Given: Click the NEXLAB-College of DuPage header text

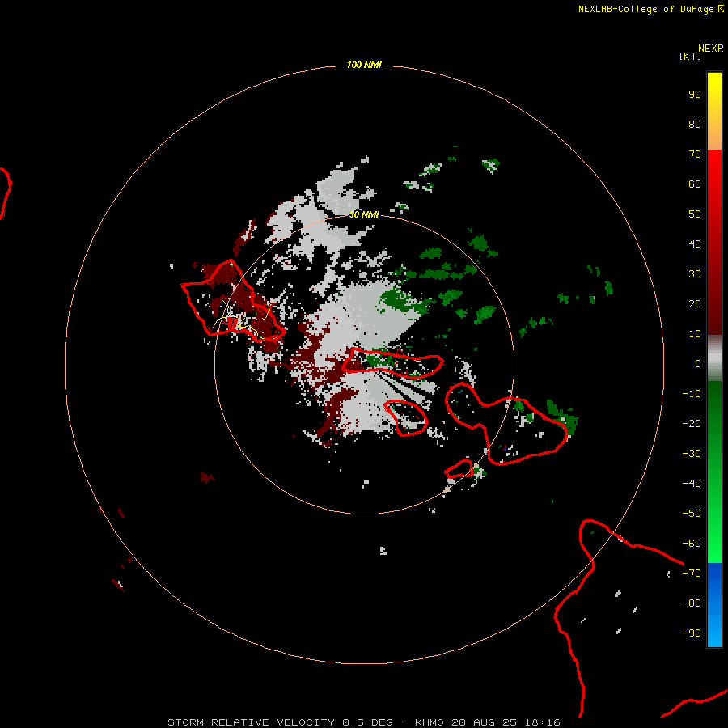Looking at the screenshot, I should coord(650,9).
